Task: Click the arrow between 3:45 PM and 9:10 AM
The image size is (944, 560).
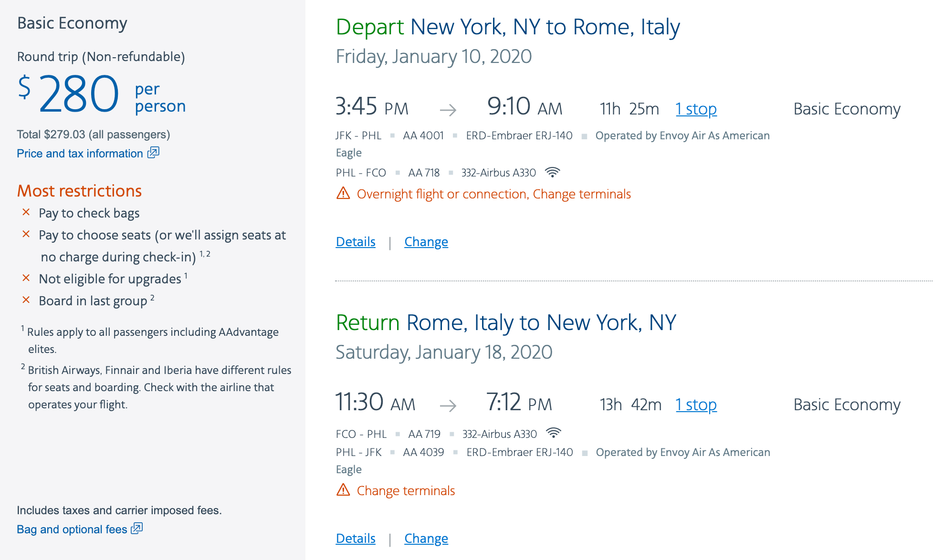Action: [x=448, y=110]
